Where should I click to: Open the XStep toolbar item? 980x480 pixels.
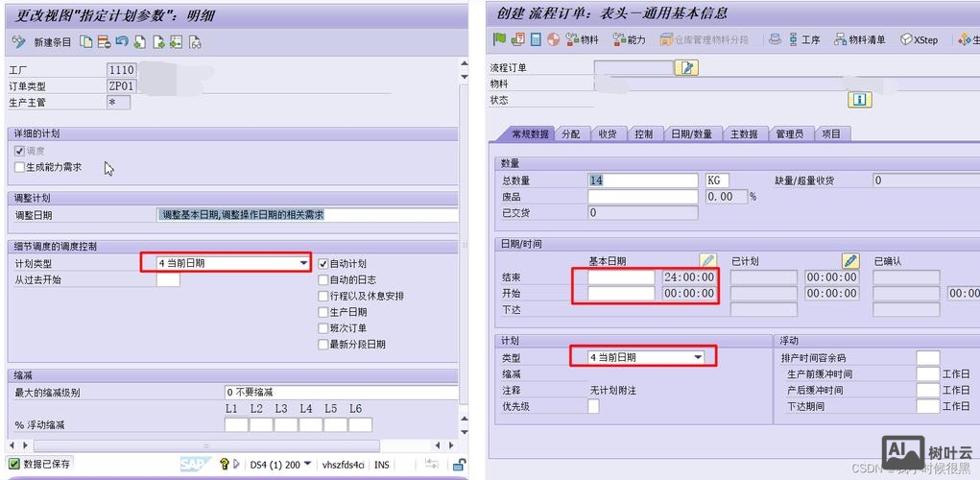(919, 39)
